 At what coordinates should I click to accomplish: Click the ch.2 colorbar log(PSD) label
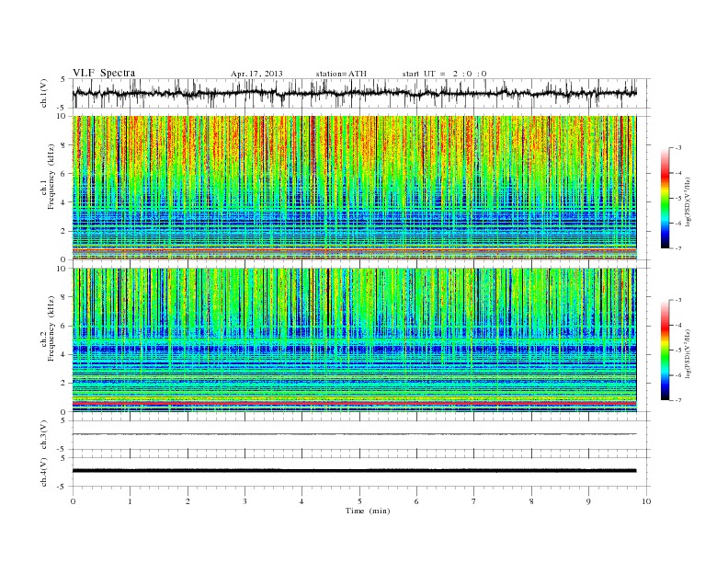click(x=688, y=354)
